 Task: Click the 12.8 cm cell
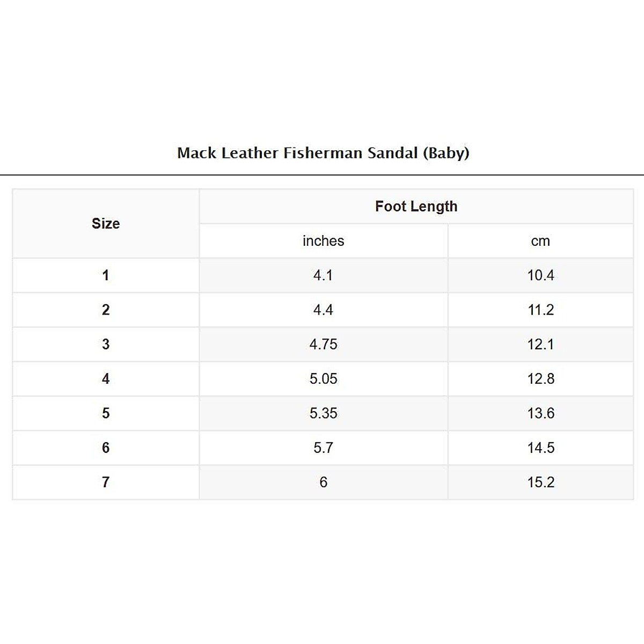tap(540, 379)
